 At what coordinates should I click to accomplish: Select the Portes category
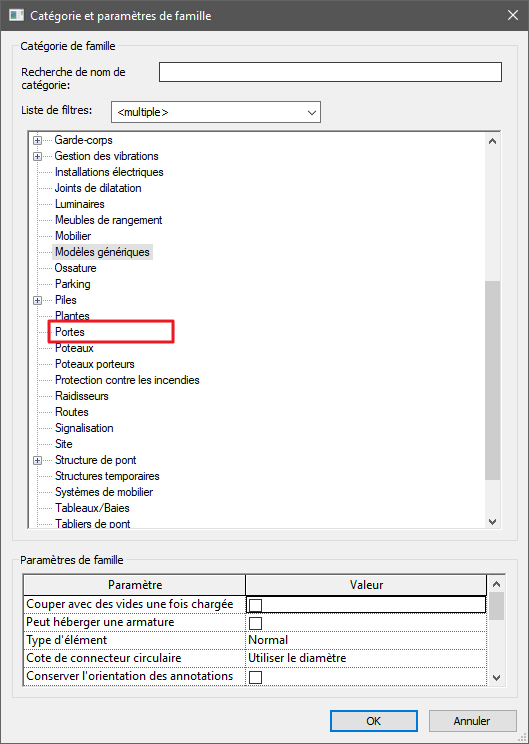[x=70, y=332]
